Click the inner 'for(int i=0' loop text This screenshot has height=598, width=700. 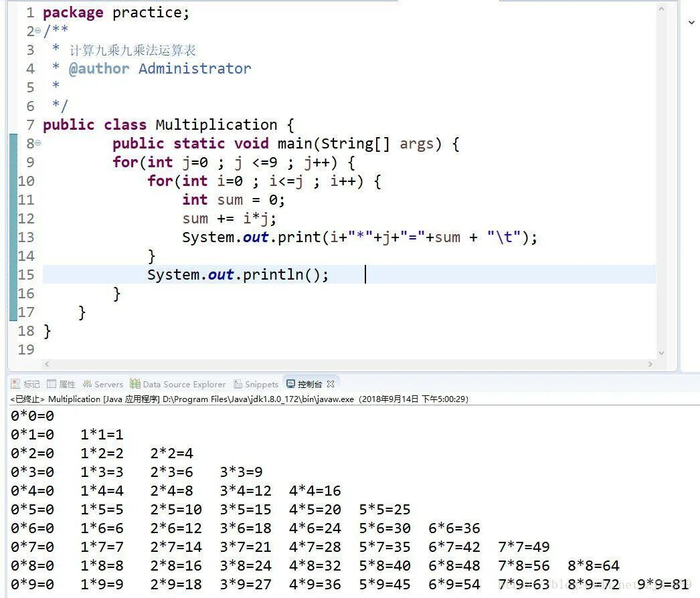tap(195, 181)
